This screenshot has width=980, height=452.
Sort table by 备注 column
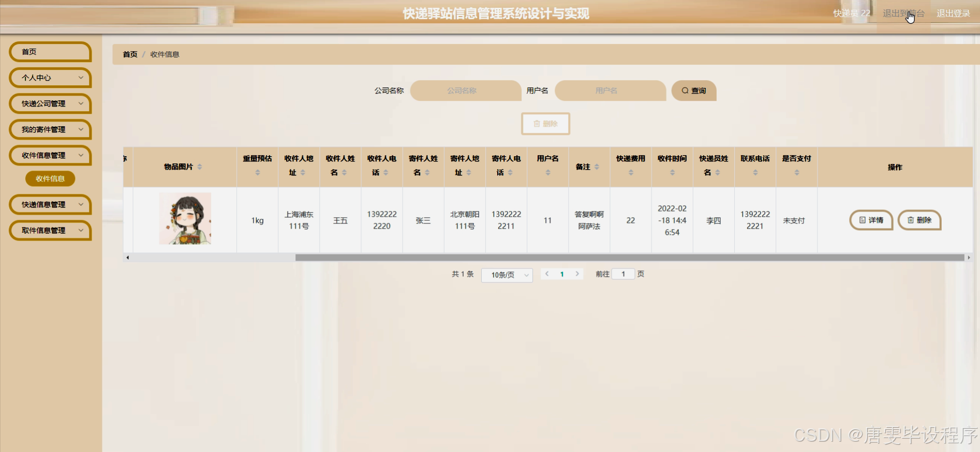pyautogui.click(x=597, y=167)
